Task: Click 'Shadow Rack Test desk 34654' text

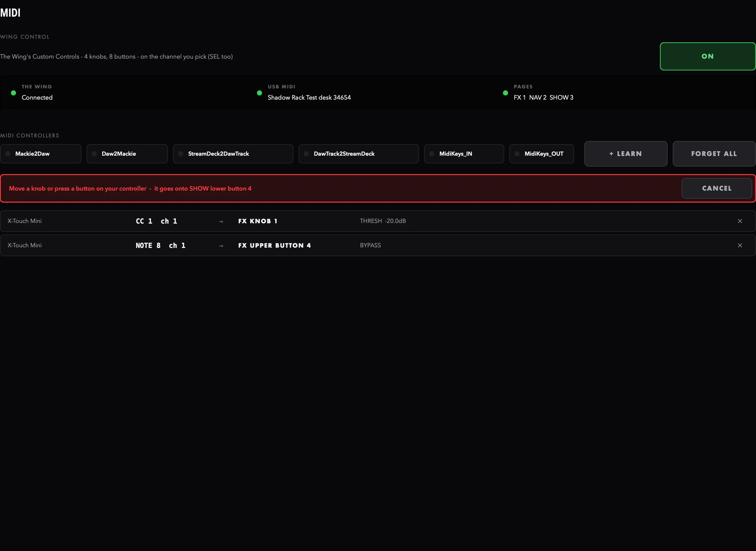Action: [x=309, y=97]
